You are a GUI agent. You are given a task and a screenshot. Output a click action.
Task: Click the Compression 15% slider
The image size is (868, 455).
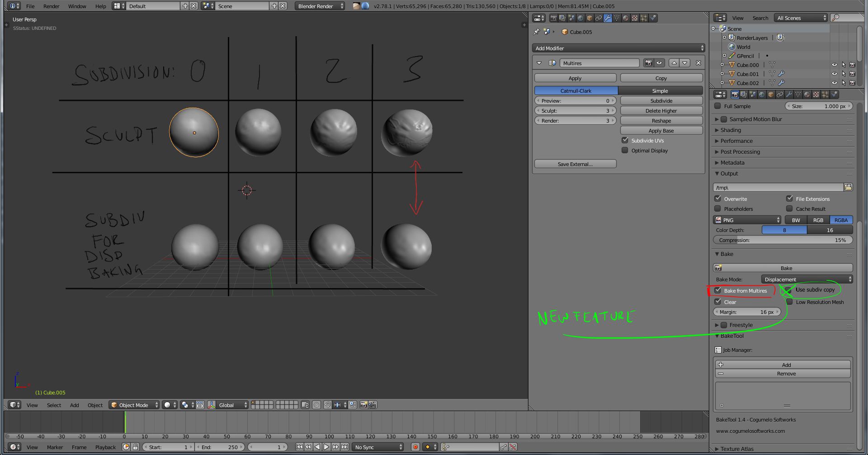pyautogui.click(x=783, y=240)
